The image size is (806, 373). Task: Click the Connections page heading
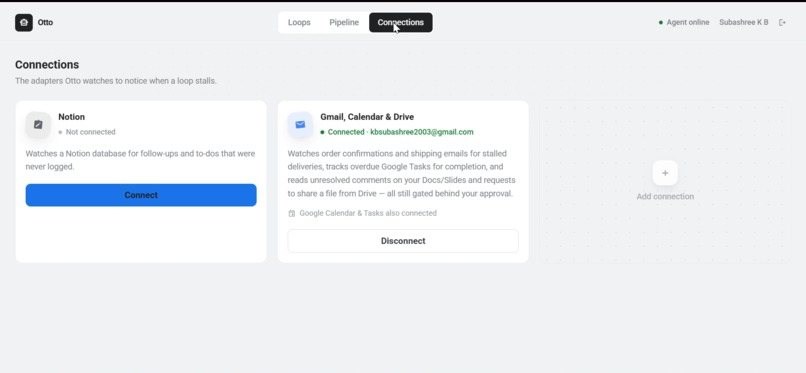point(47,65)
